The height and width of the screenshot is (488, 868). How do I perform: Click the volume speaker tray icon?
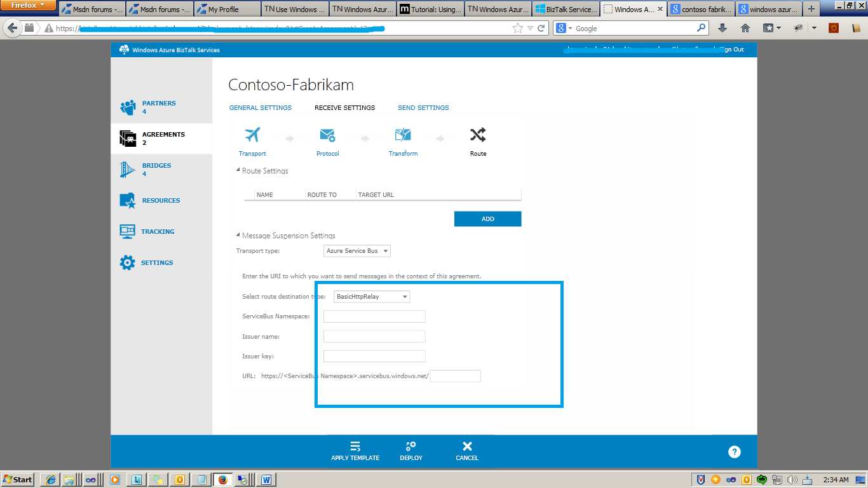point(792,480)
